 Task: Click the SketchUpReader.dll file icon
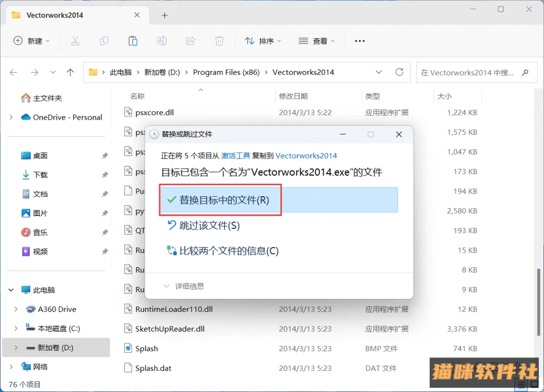click(128, 328)
